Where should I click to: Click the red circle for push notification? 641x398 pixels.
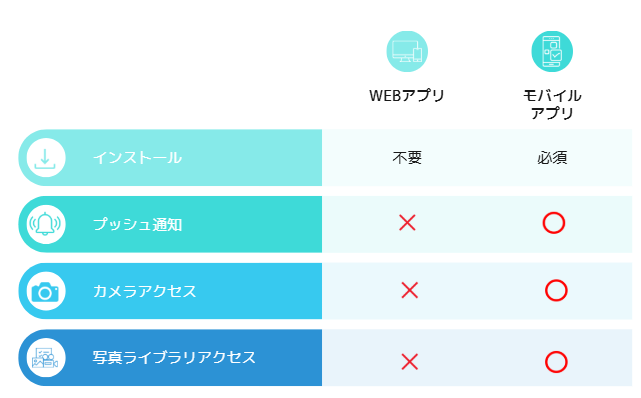coord(554,223)
